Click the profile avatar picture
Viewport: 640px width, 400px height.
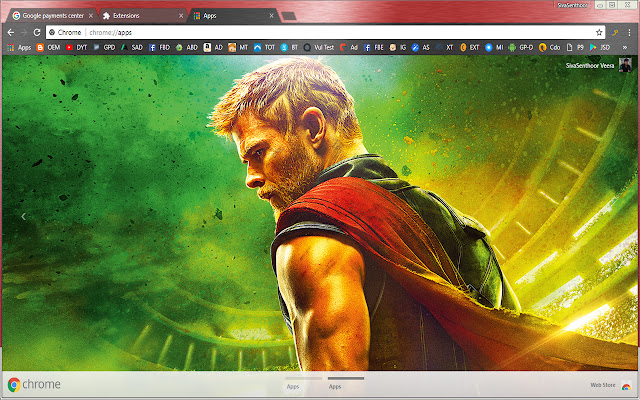tap(625, 65)
